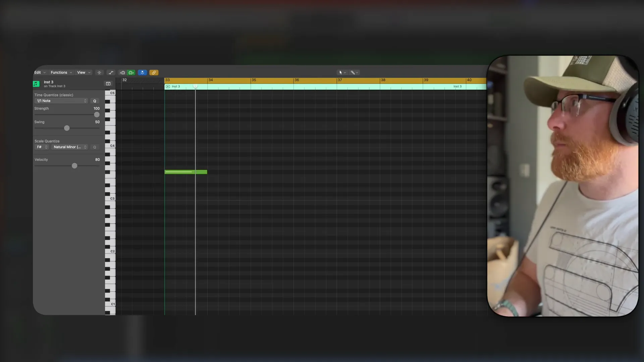Toggle the solo/mute icon on Inst 3
Viewport: 644px width, 362px height.
[x=168, y=86]
